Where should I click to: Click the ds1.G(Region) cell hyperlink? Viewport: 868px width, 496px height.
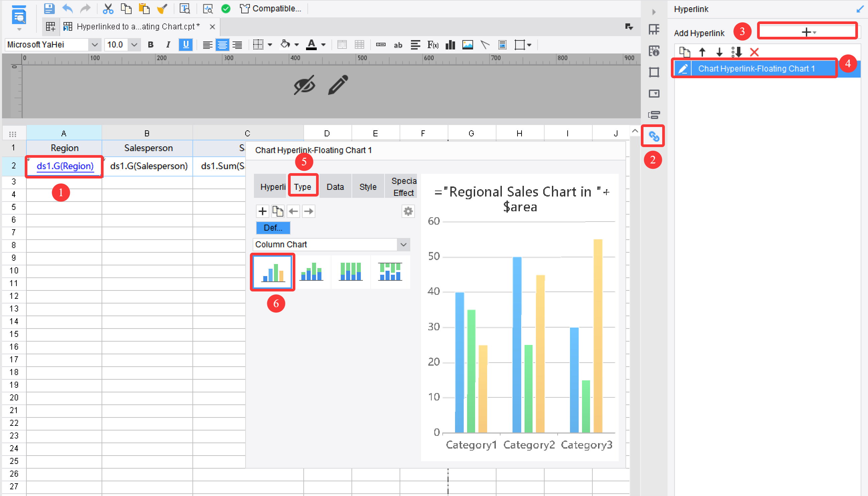tap(64, 166)
